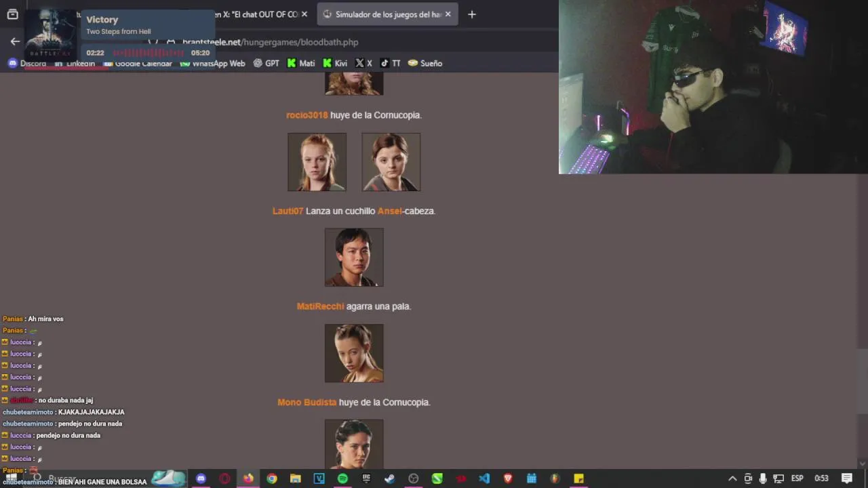Open Firefox from the taskbar
The height and width of the screenshot is (488, 868).
(x=248, y=479)
